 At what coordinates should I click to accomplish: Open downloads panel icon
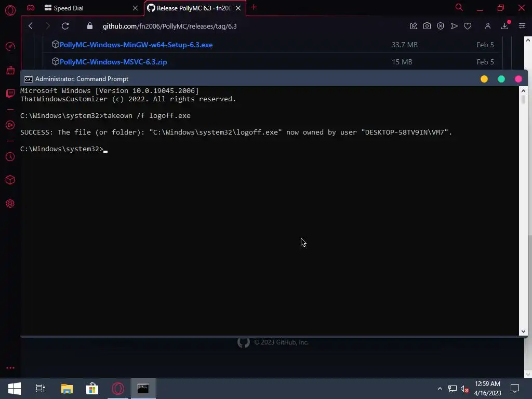coord(505,26)
